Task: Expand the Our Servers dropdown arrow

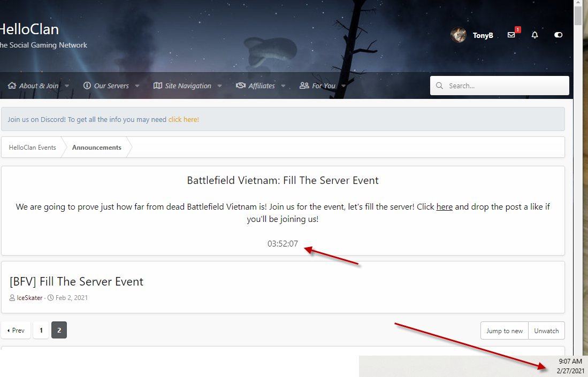Action: tap(137, 86)
